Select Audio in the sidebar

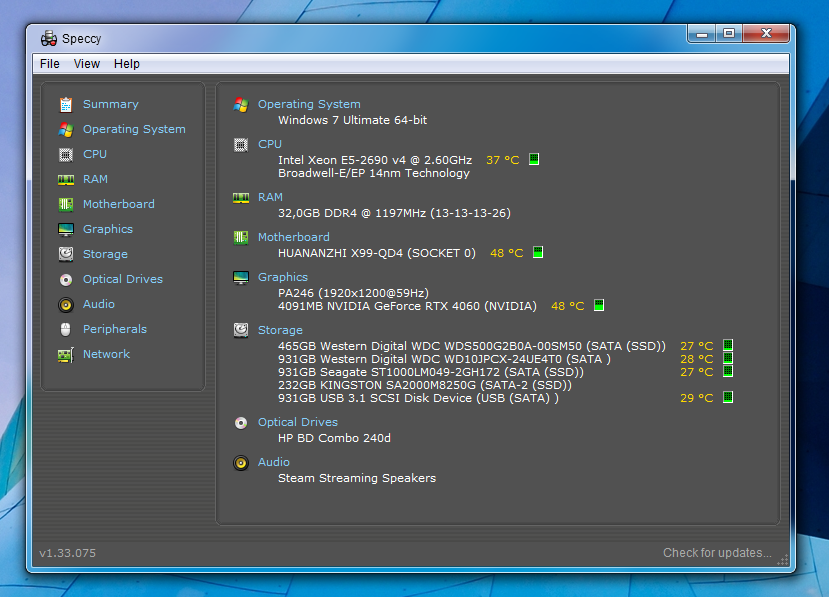click(99, 304)
